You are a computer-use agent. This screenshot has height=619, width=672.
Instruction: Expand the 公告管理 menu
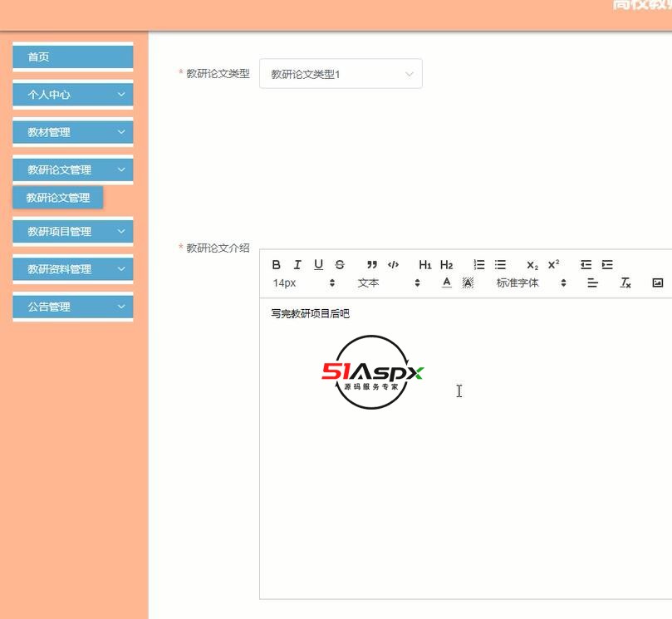click(x=73, y=307)
